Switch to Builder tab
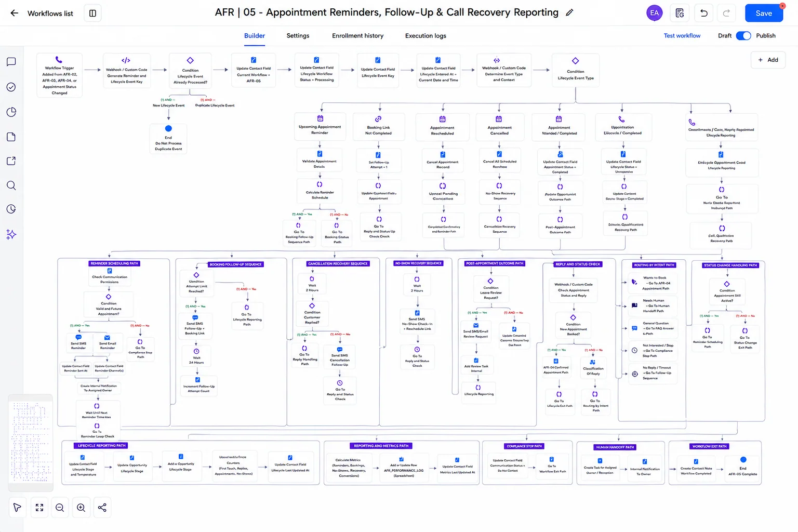 255,36
